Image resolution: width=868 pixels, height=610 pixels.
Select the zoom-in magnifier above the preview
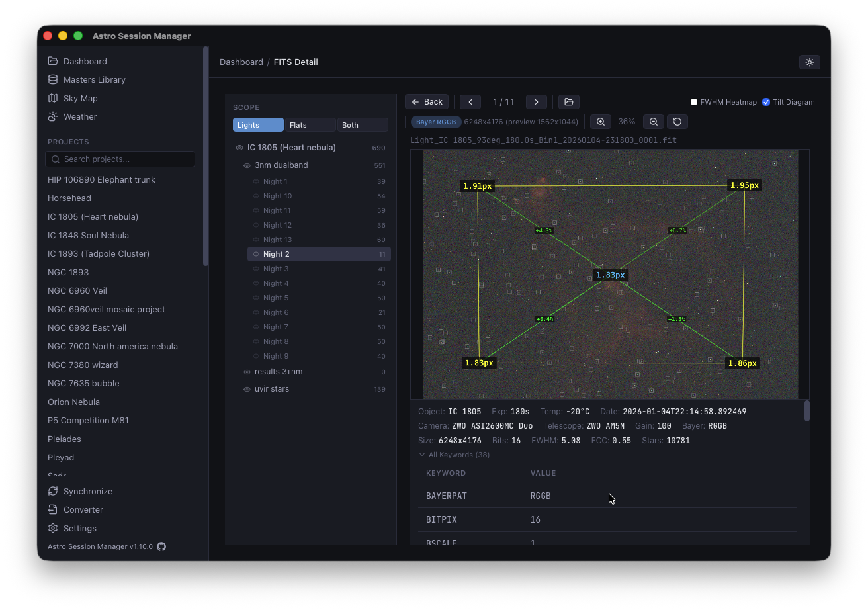coord(600,122)
